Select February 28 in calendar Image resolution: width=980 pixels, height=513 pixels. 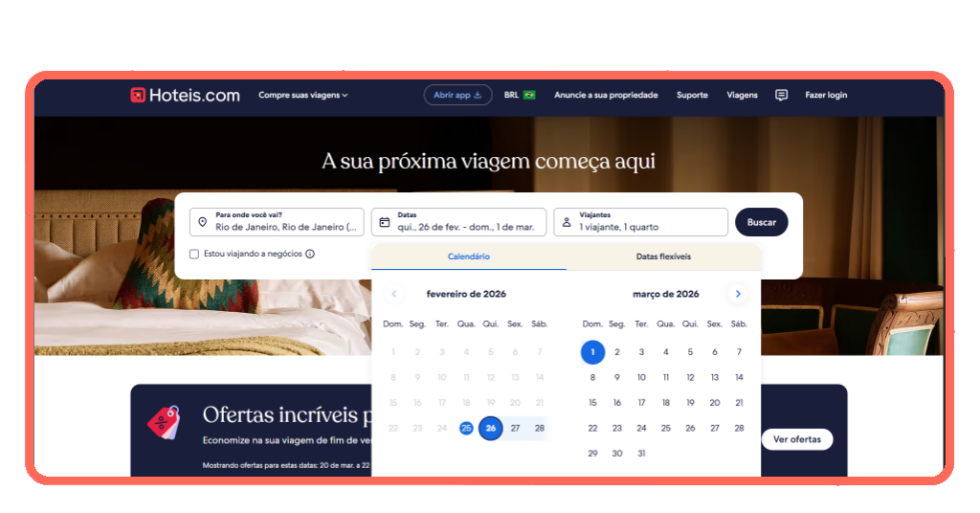[540, 428]
